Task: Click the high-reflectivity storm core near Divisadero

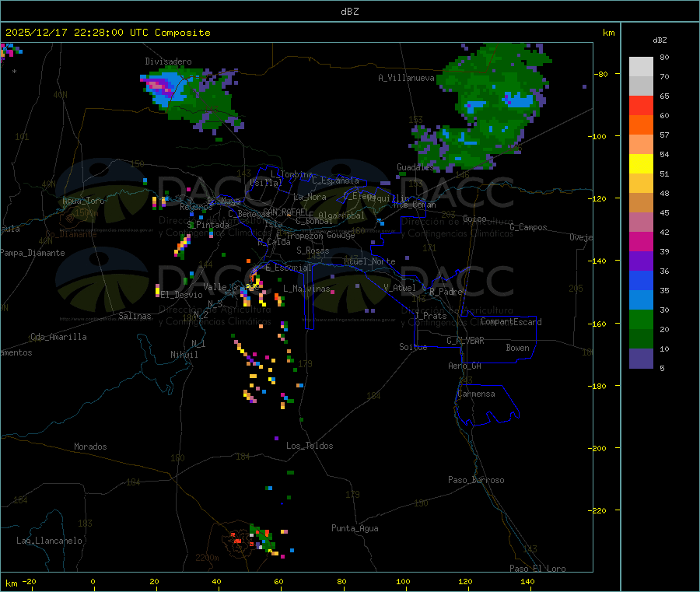Action: (159, 86)
